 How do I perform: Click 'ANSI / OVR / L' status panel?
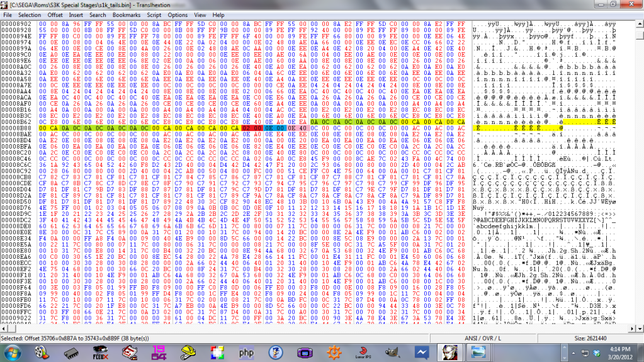tap(483, 339)
